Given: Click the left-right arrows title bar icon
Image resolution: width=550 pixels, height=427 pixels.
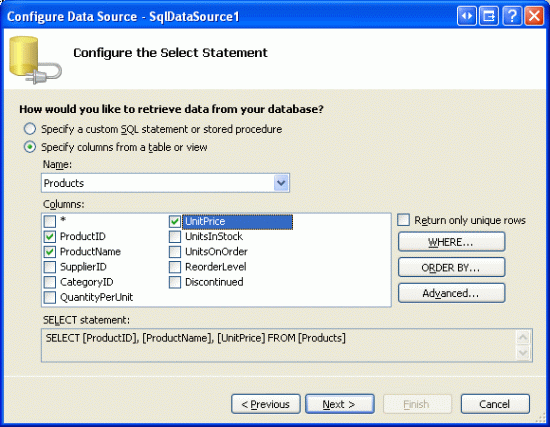Looking at the screenshot, I should pyautogui.click(x=467, y=16).
